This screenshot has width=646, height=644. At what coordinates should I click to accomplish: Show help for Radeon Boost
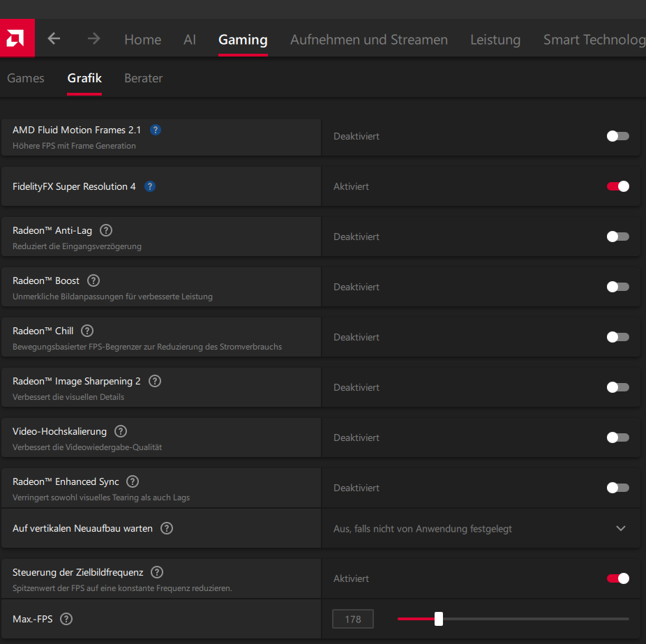(x=93, y=280)
